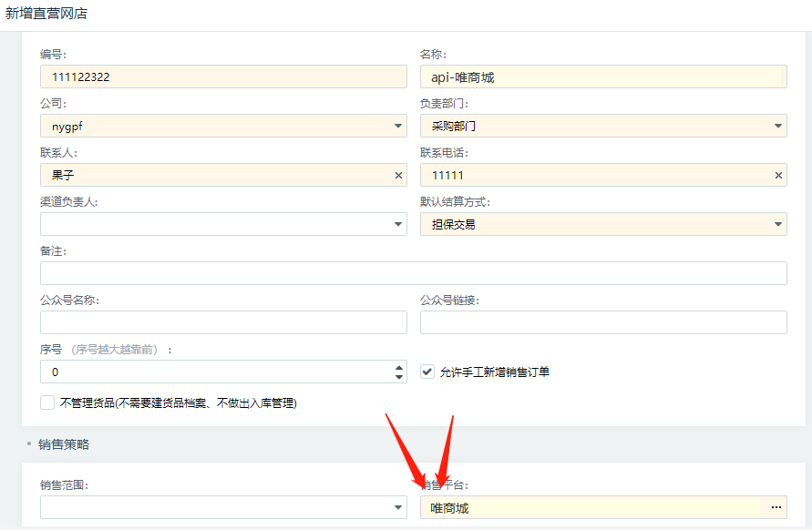Image resolution: width=812 pixels, height=530 pixels.
Task: Click the 销售平台 field showing 唯商城
Action: click(603, 507)
